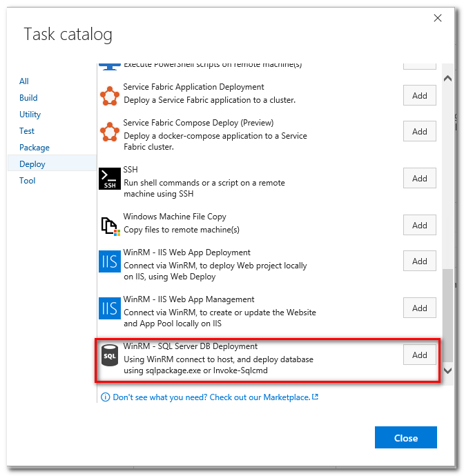Click the blue Close button
The image size is (464, 476).
pos(406,437)
